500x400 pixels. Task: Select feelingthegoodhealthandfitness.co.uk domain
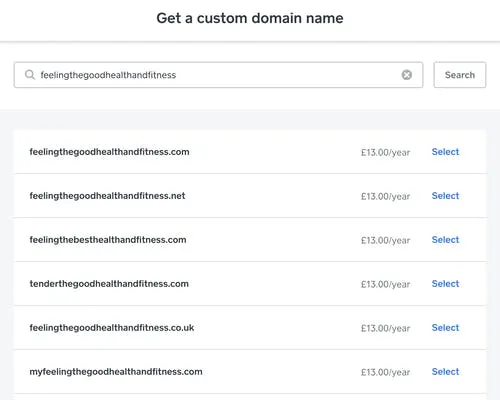(445, 328)
